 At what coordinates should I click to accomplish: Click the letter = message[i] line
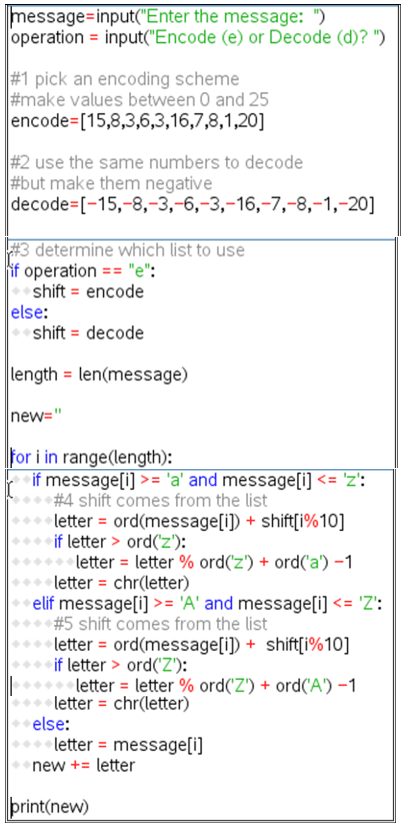128,745
